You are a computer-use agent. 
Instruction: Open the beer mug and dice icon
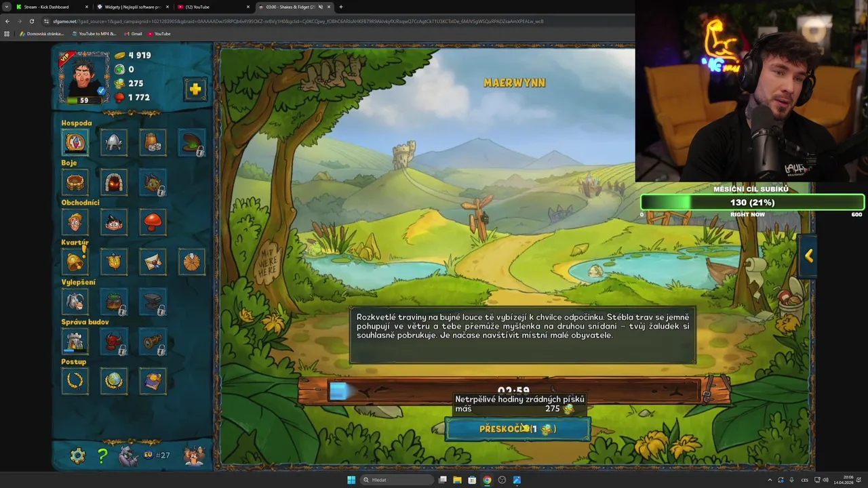click(153, 142)
